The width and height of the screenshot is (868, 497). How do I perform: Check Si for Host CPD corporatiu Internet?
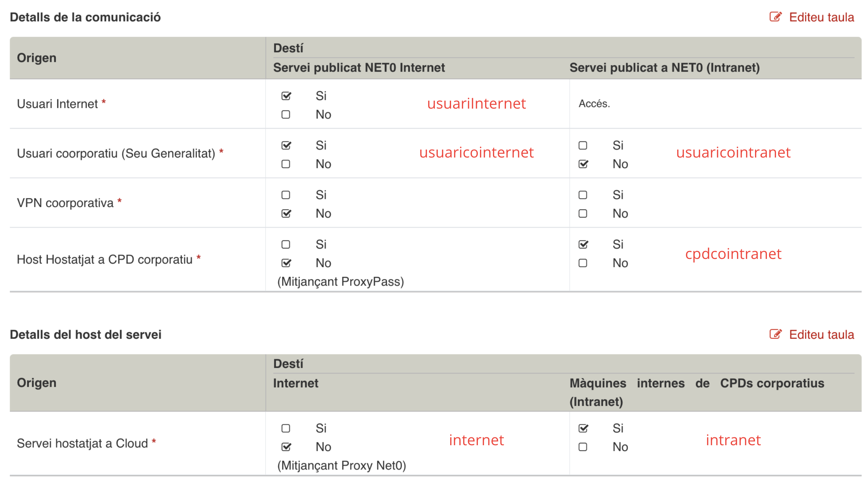point(286,245)
